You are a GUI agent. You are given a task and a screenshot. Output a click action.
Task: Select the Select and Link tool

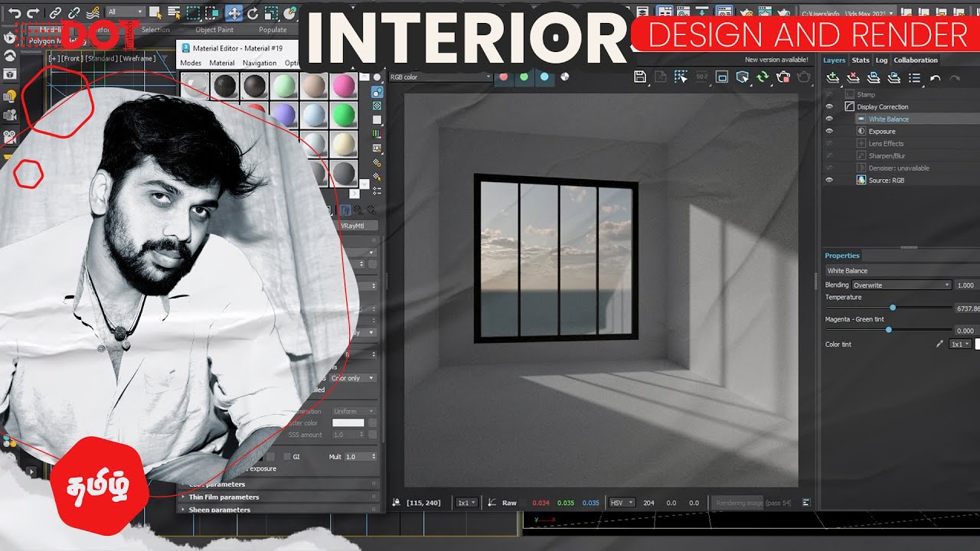click(55, 13)
